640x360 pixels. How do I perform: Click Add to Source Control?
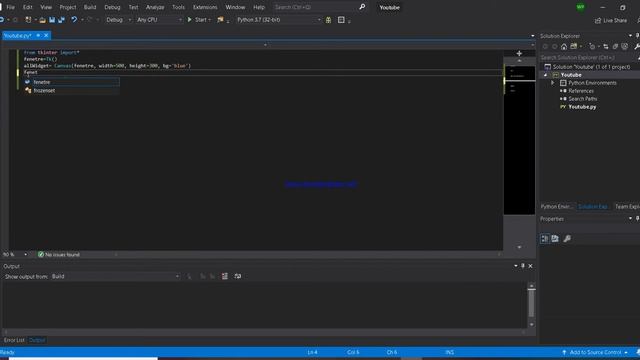(595, 352)
